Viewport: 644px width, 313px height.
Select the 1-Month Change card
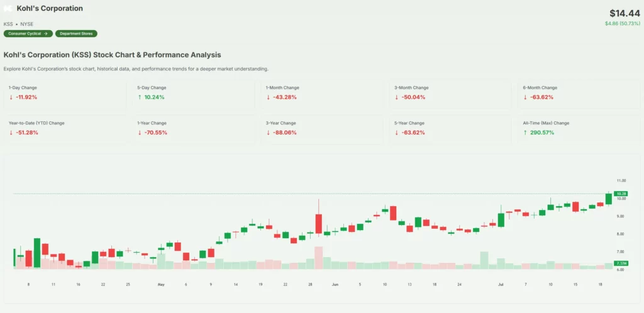[321, 93]
